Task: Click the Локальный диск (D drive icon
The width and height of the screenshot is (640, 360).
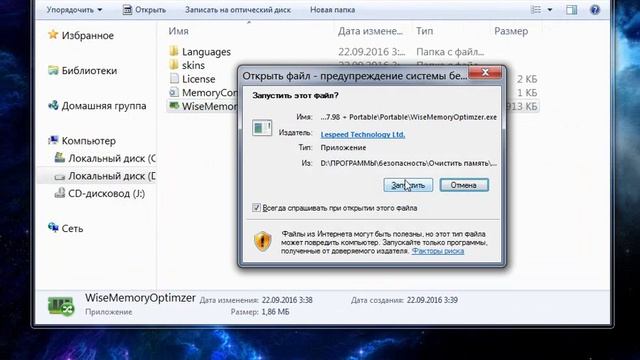Action: (60, 176)
